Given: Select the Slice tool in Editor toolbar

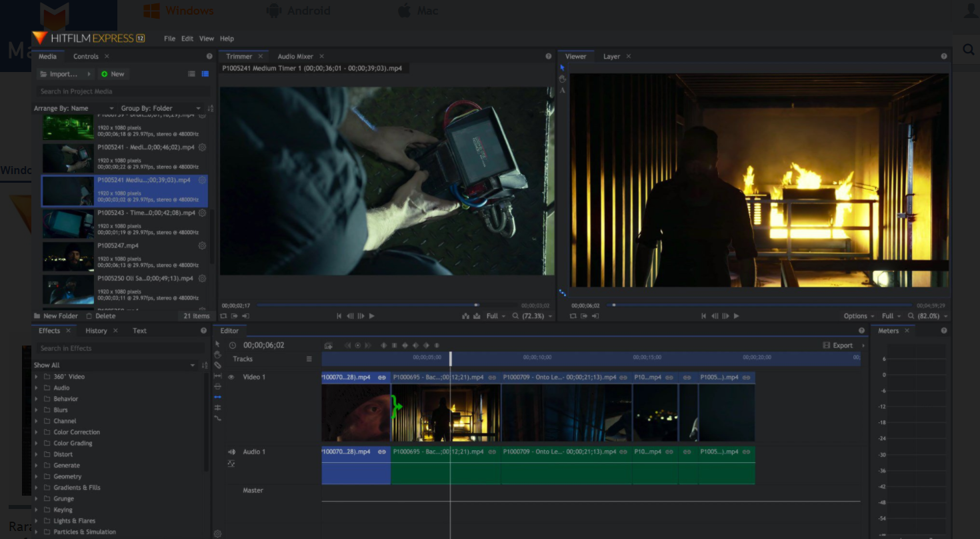Looking at the screenshot, I should (x=217, y=365).
